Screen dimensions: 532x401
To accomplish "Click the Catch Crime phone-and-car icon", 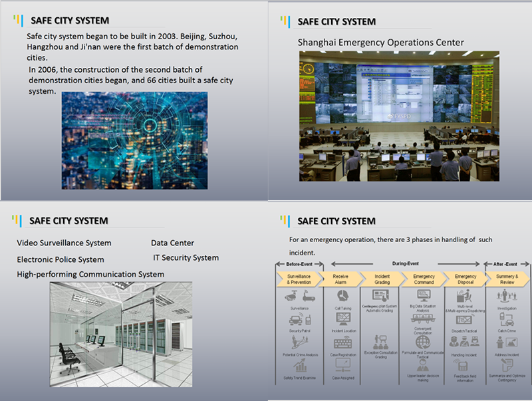I will coord(507,320).
